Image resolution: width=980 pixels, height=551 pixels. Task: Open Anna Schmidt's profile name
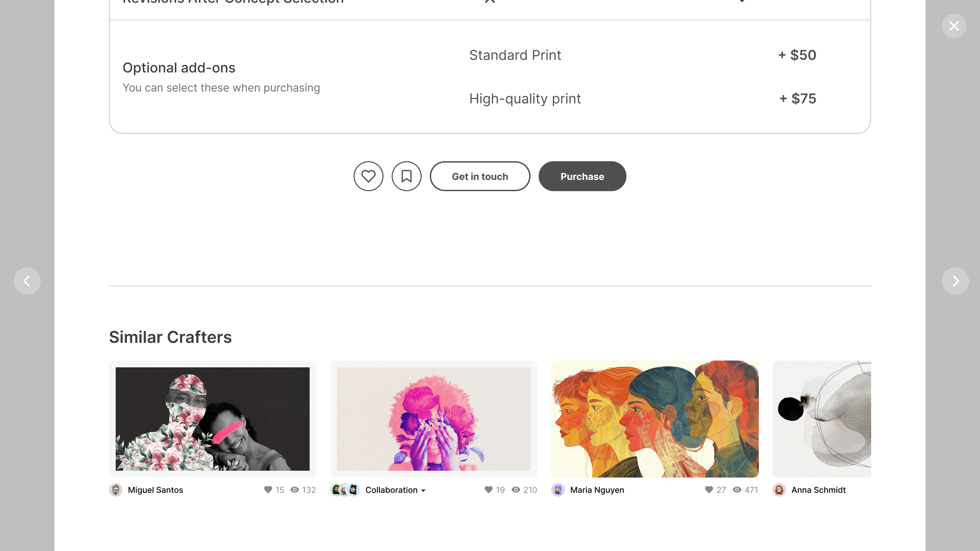(x=818, y=490)
